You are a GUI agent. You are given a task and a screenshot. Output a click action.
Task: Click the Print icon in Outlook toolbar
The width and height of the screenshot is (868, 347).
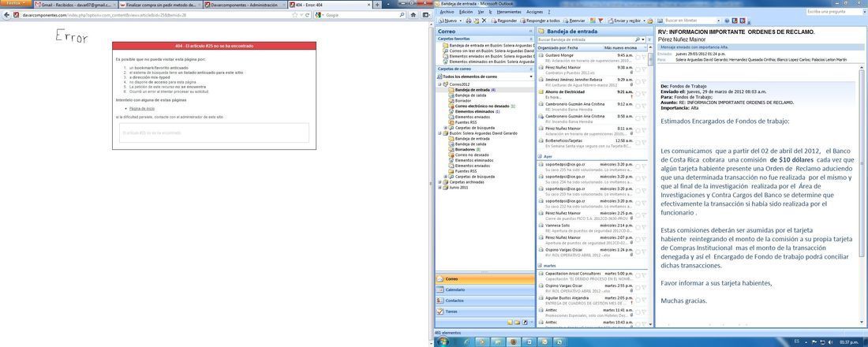click(x=468, y=21)
